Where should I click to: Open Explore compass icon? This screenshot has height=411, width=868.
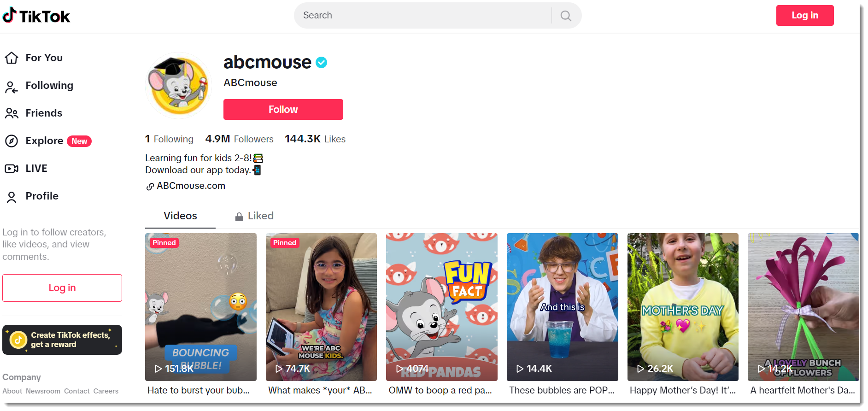pos(12,141)
